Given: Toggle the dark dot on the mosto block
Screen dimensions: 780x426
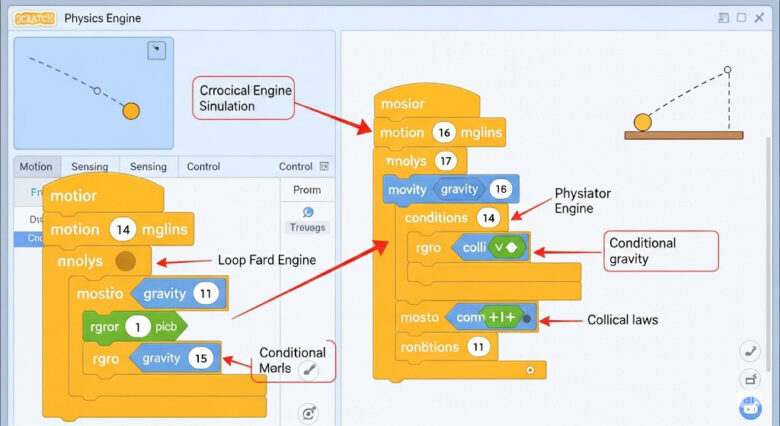Looking at the screenshot, I should (526, 318).
